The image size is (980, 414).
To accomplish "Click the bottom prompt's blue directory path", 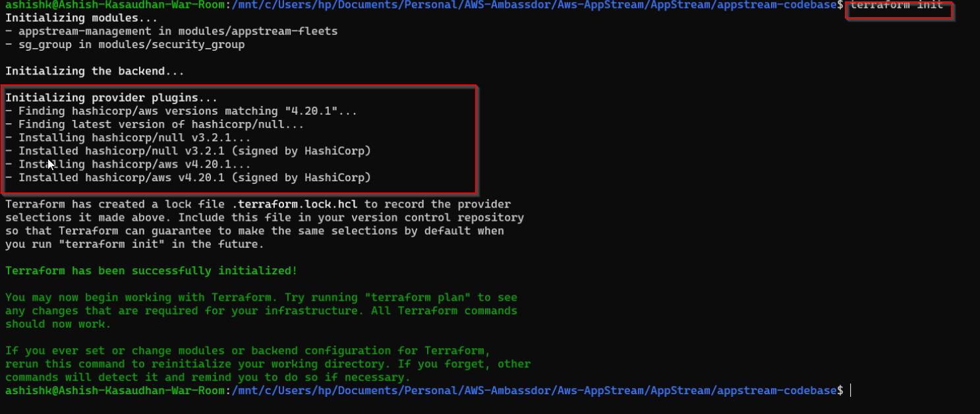I will 534,390.
